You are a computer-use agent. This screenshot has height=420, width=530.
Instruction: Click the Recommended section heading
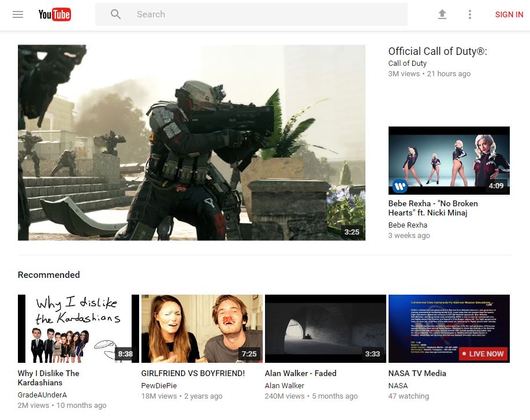[48, 274]
